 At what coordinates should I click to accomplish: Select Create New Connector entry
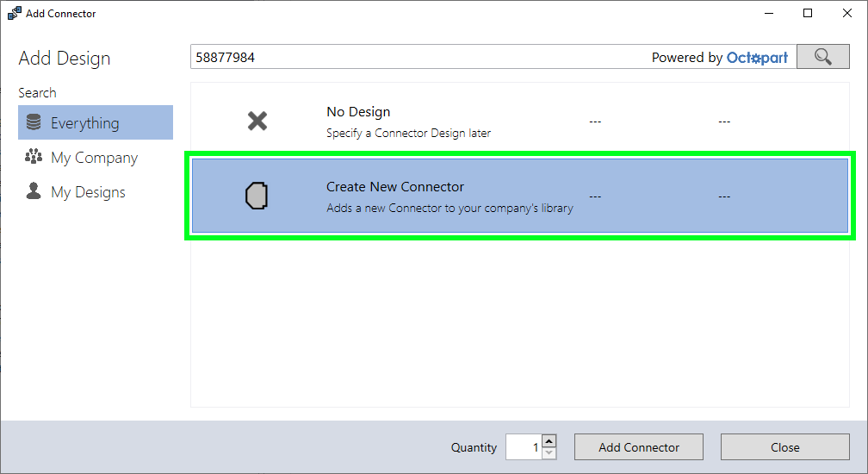[x=520, y=196]
